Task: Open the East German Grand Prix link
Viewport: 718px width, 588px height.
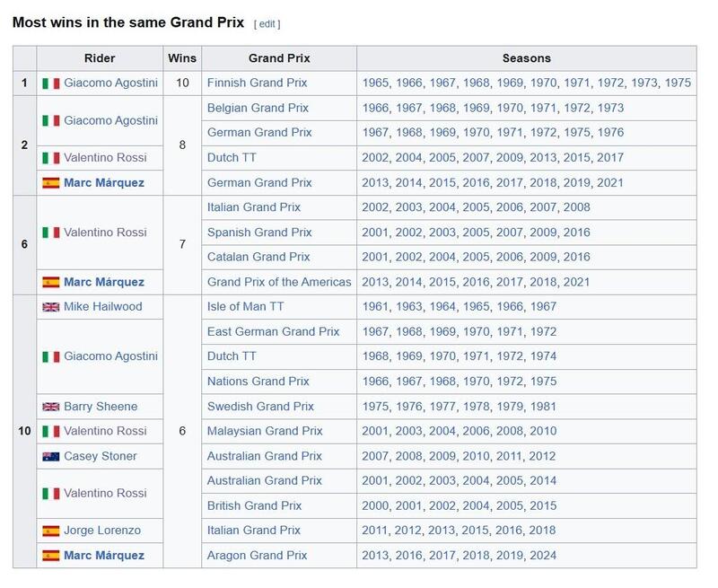Action: (273, 332)
